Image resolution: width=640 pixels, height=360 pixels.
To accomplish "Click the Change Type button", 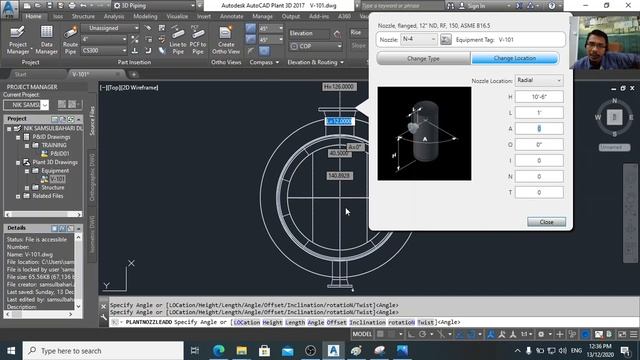I will pyautogui.click(x=423, y=58).
